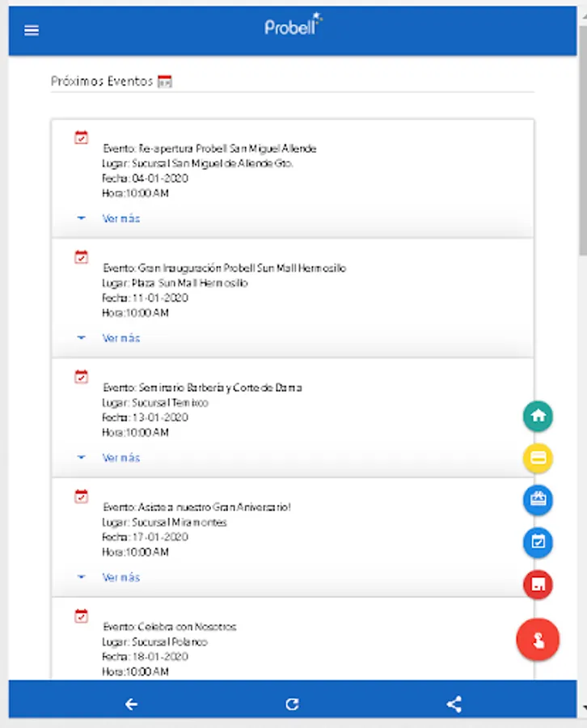Click 'Lugar: Plaza Sun Mall Hermosillo'
The width and height of the screenshot is (587, 728).
[175, 283]
